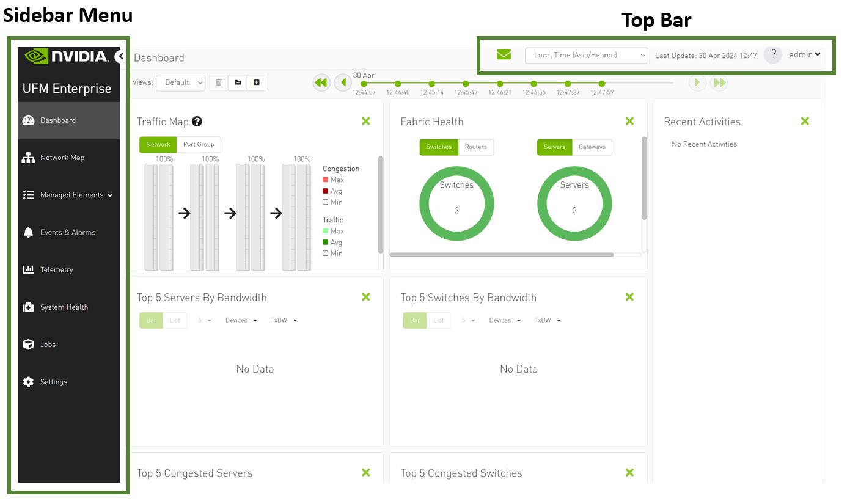Select Port Group in Traffic Map
The width and height of the screenshot is (850, 504).
(199, 145)
